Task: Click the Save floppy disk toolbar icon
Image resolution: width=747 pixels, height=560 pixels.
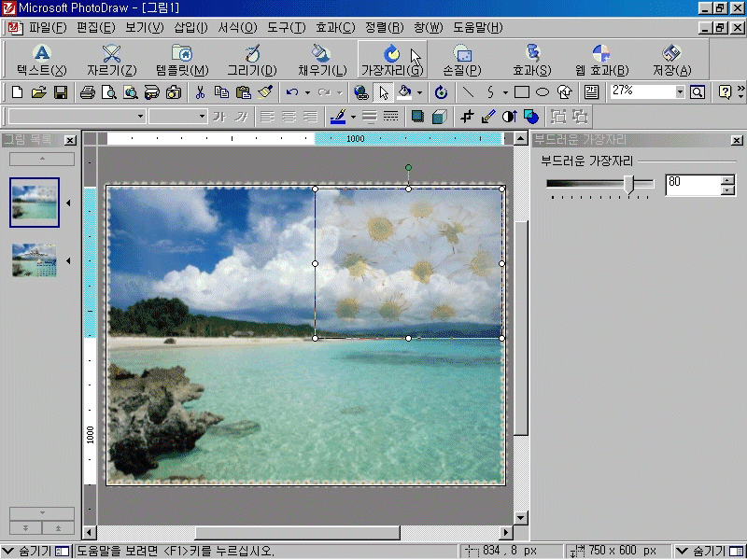Action: [60, 92]
